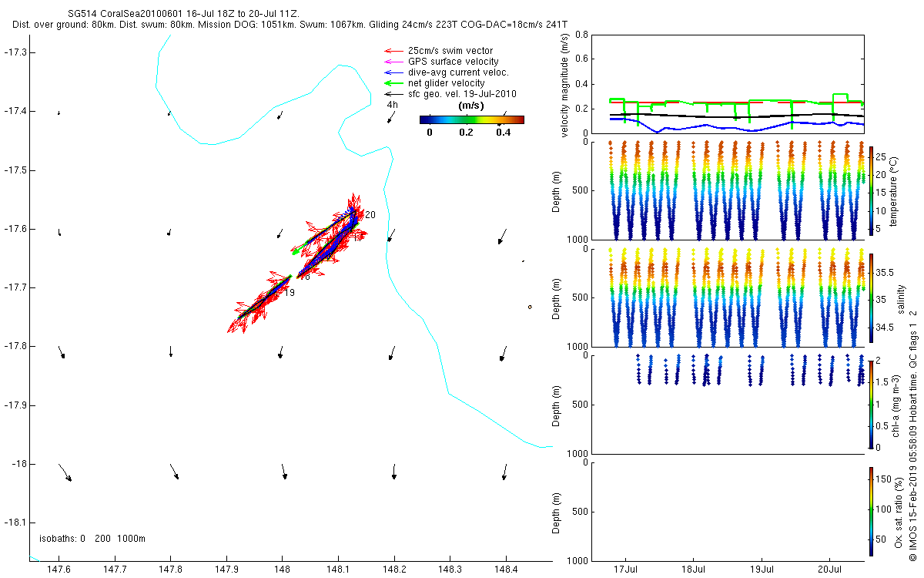
Task: Click the green net glider velocity legend arrow
Action: pos(393,83)
